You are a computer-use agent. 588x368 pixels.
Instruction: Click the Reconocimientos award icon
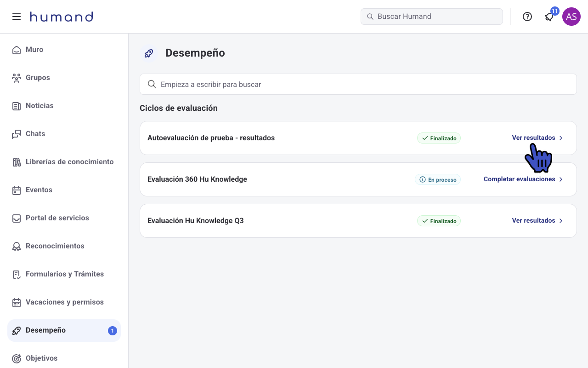click(17, 246)
